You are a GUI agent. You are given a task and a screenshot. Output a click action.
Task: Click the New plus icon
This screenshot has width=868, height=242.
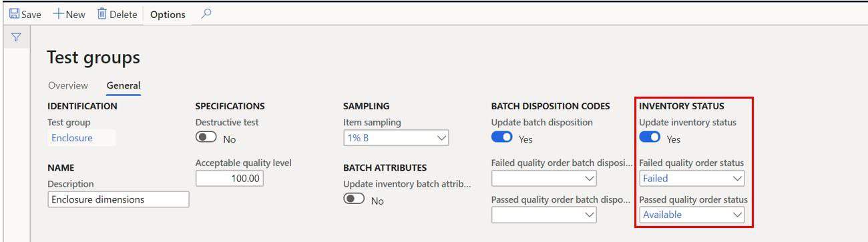tap(58, 14)
